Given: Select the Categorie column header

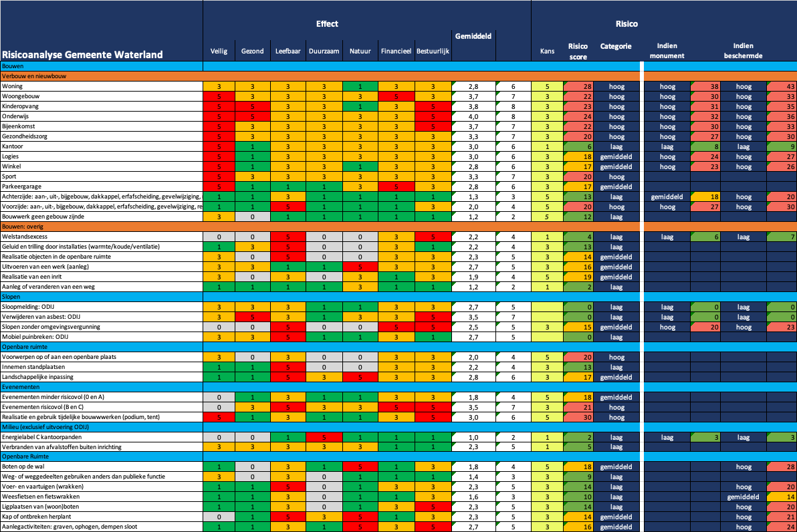Looking at the screenshot, I should [616, 47].
